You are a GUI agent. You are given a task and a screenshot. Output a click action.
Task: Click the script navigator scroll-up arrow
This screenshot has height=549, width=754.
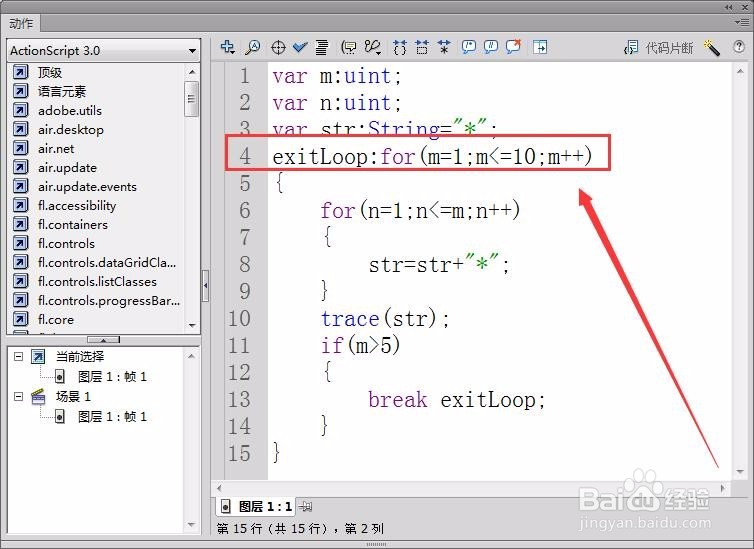tap(191, 356)
